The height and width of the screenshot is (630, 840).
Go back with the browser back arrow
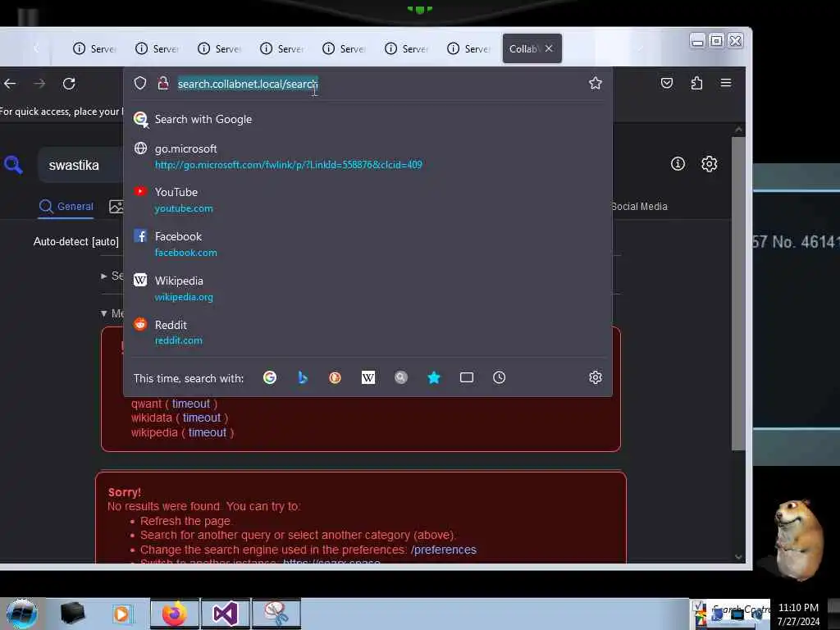(10, 83)
